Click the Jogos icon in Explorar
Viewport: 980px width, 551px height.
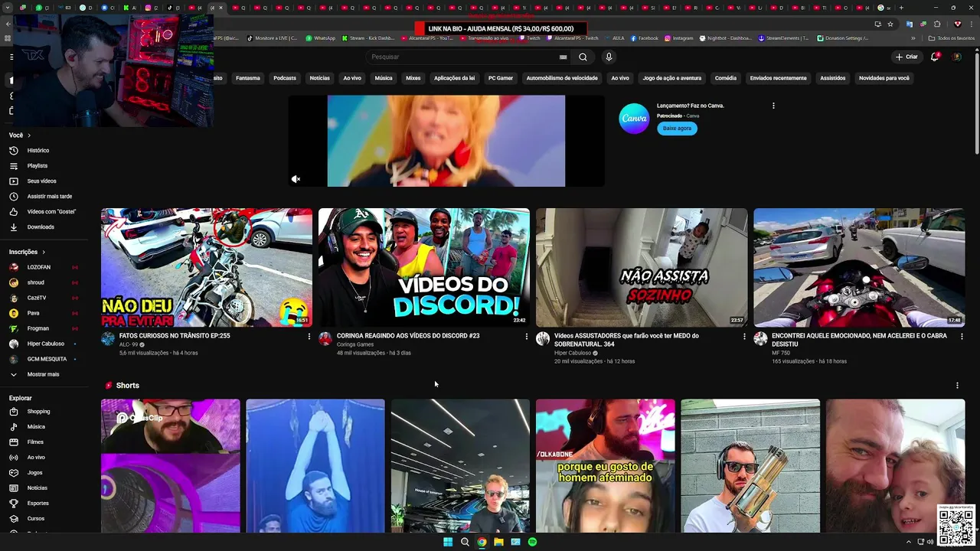(13, 472)
